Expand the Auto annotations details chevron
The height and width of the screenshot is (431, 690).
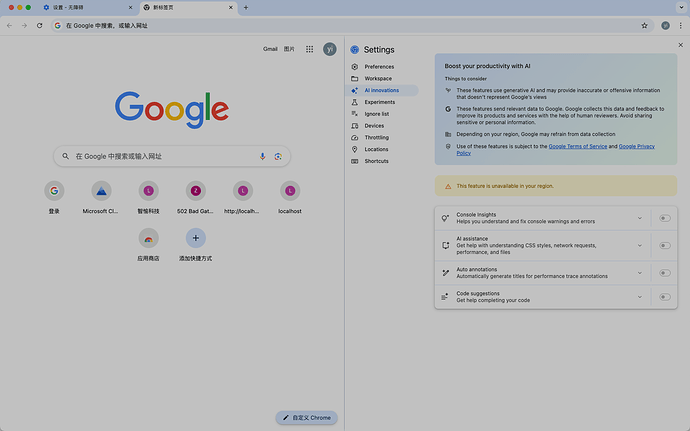click(x=640, y=273)
